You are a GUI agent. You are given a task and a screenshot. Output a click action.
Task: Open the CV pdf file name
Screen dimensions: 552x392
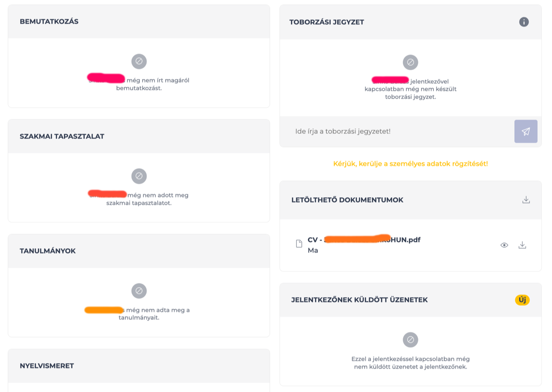click(364, 240)
